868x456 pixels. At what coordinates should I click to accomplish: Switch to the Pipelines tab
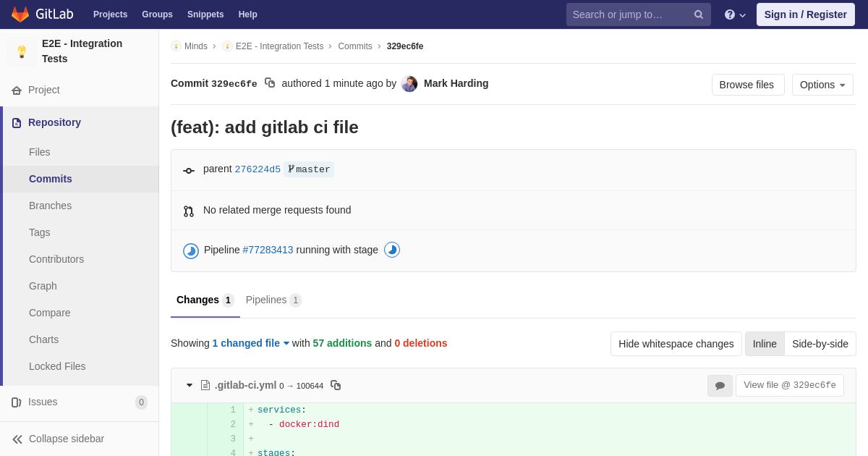pos(273,300)
